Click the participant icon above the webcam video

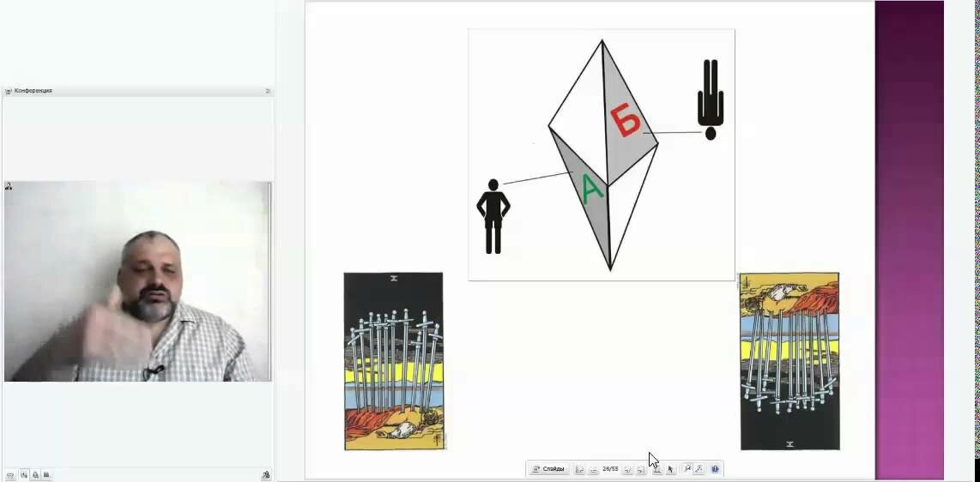point(9,186)
